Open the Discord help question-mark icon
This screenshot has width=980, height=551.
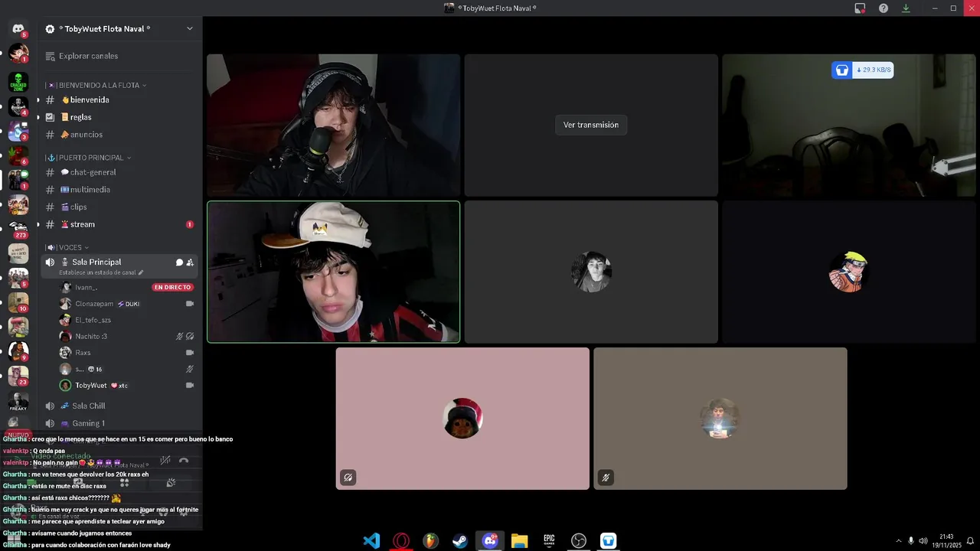(x=884, y=8)
